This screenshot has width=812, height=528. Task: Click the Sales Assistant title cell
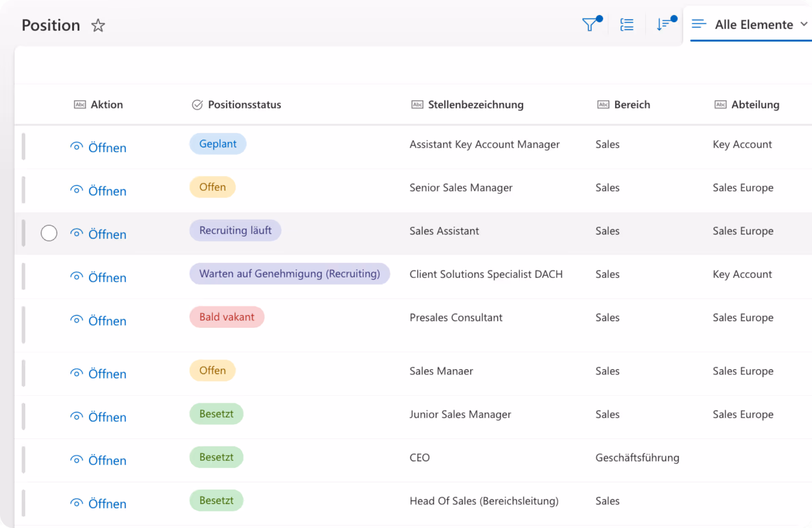(444, 231)
